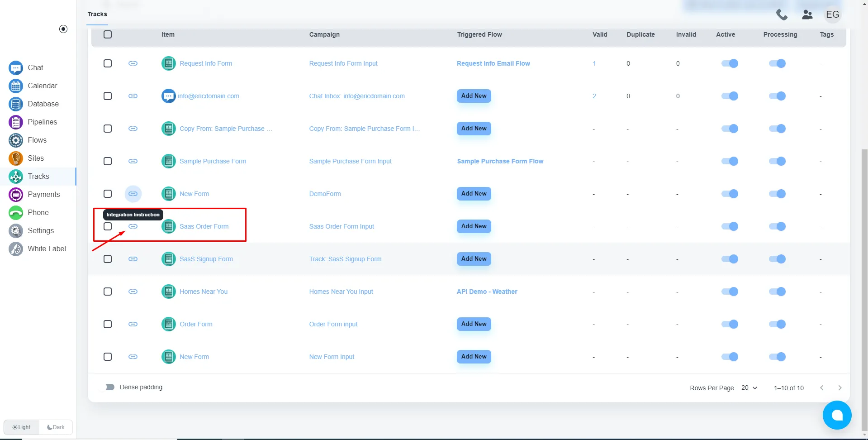This screenshot has height=440, width=868.
Task: Check the Sample Purchase Form row checkbox
Action: [x=108, y=161]
